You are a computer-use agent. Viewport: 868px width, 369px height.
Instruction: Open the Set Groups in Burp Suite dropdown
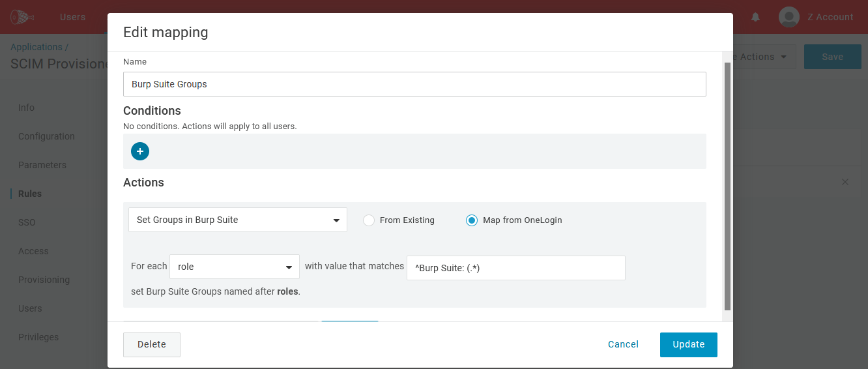click(x=238, y=220)
